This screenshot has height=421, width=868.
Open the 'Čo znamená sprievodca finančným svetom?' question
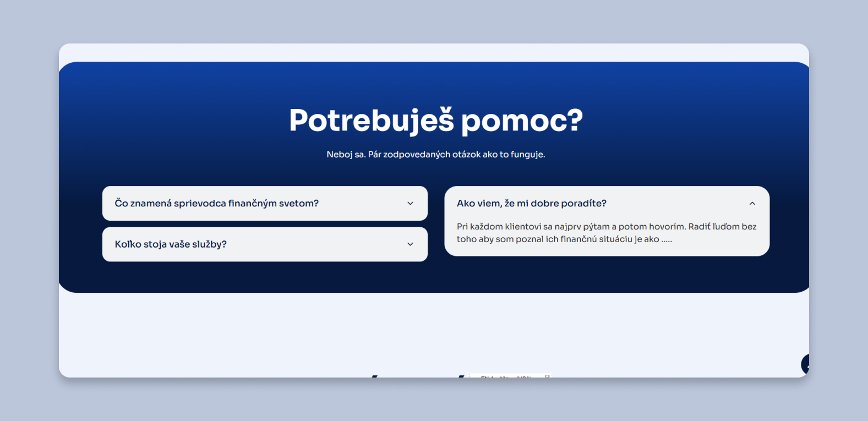click(217, 204)
